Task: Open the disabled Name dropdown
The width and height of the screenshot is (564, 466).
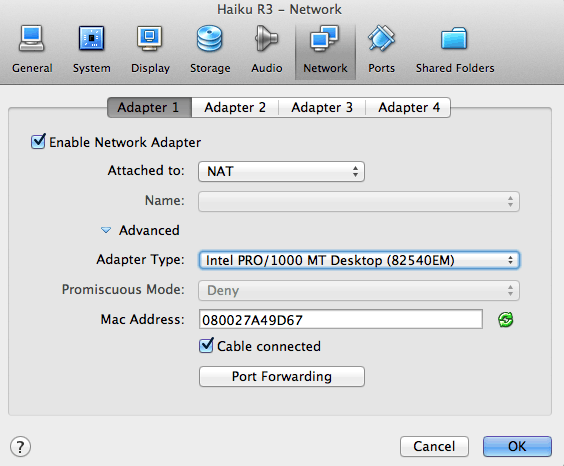Action: click(359, 201)
